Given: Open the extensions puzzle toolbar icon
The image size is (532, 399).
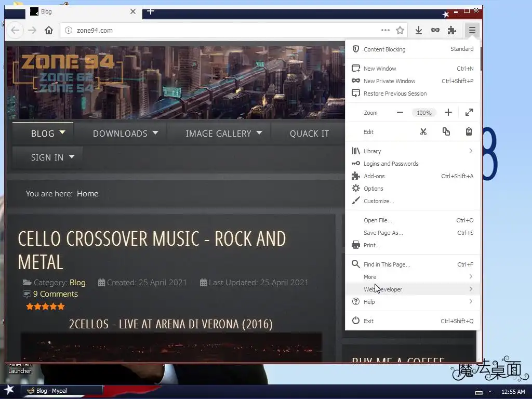Looking at the screenshot, I should click(451, 30).
